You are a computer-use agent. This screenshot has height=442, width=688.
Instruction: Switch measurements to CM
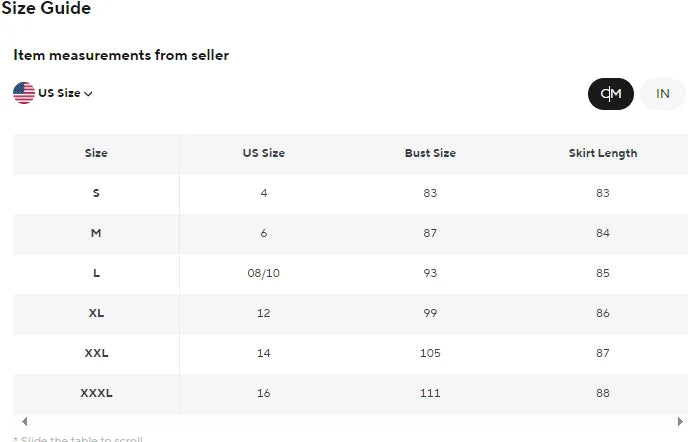pos(611,94)
